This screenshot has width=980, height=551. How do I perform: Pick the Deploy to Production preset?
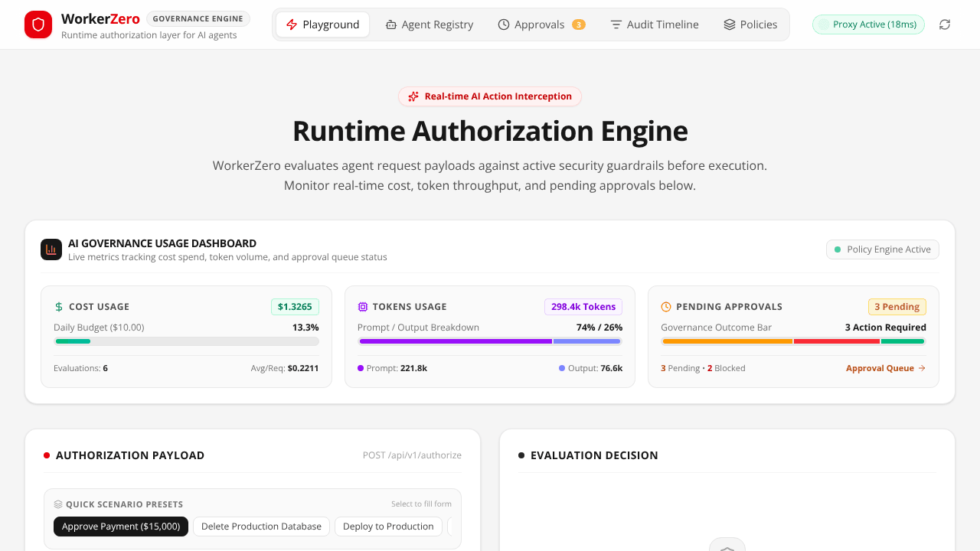tap(388, 527)
